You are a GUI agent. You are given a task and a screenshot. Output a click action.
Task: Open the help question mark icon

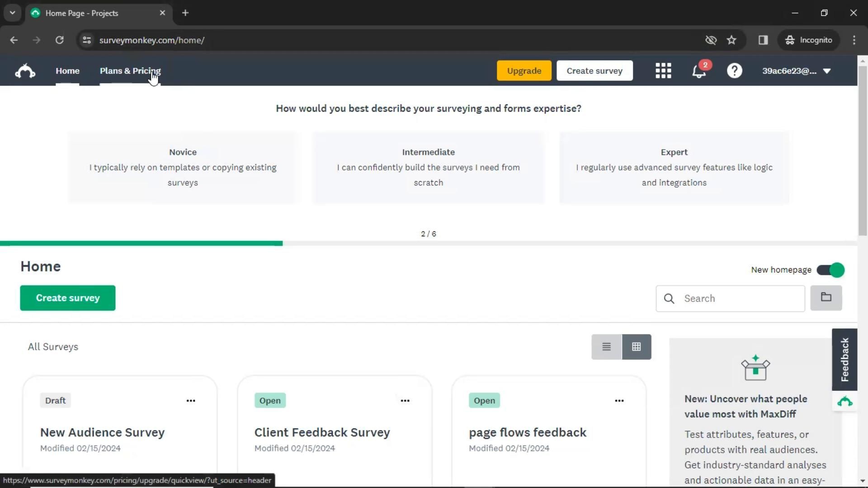pyautogui.click(x=734, y=71)
